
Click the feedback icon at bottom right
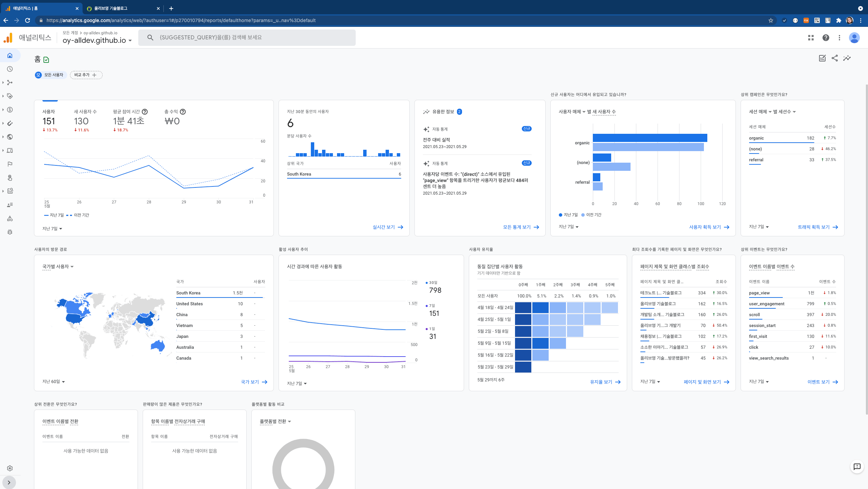tap(857, 467)
